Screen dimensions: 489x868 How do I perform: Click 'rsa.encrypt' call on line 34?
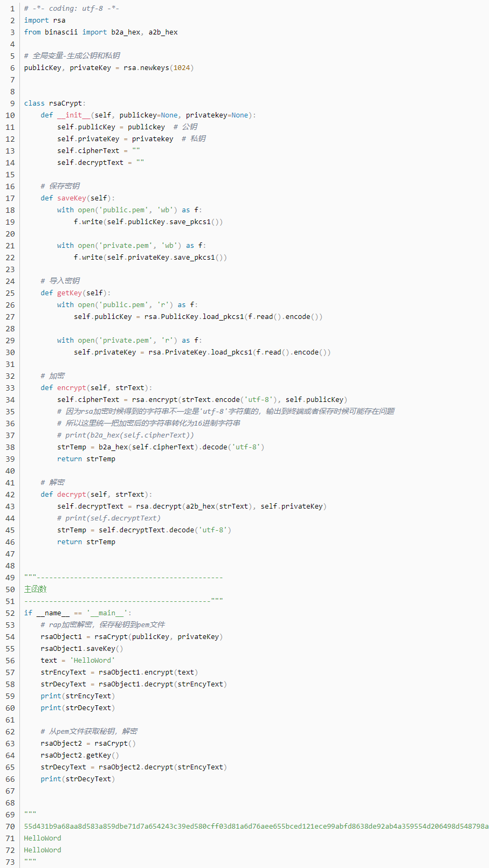coord(155,400)
